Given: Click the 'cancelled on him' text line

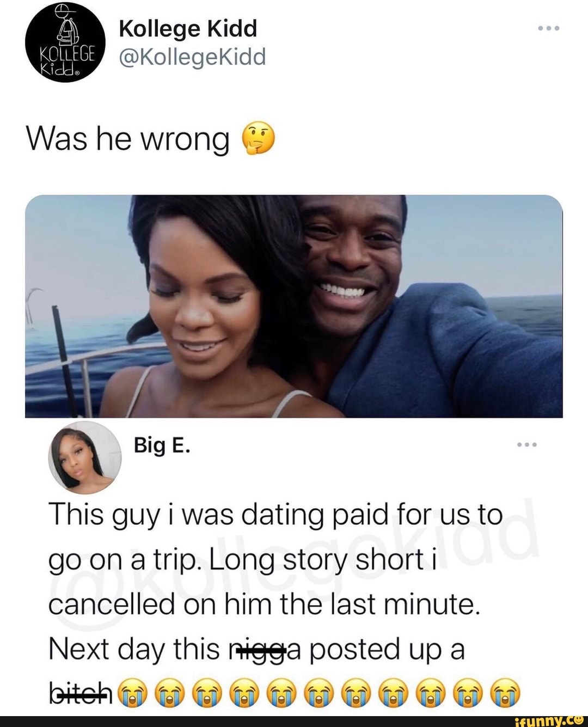Looking at the screenshot, I should point(265,604).
